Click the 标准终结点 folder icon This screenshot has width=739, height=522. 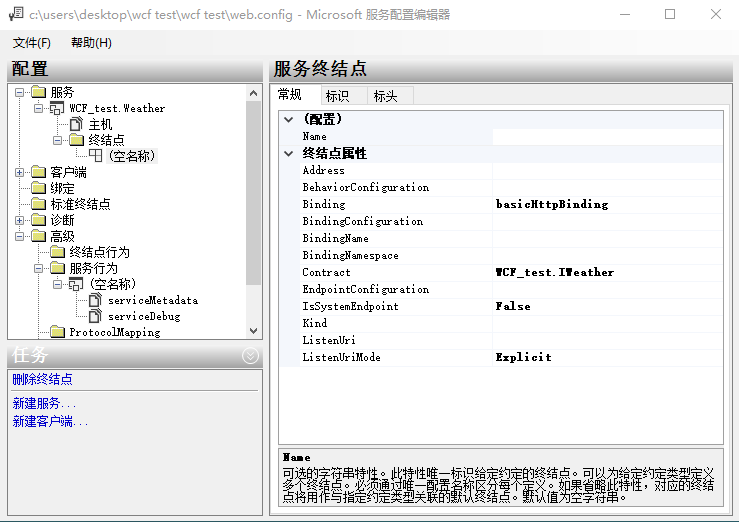[x=39, y=204]
